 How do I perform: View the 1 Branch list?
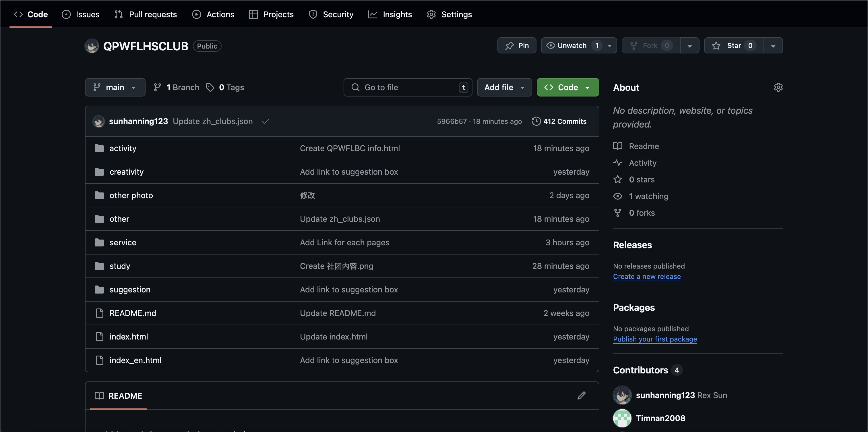176,87
